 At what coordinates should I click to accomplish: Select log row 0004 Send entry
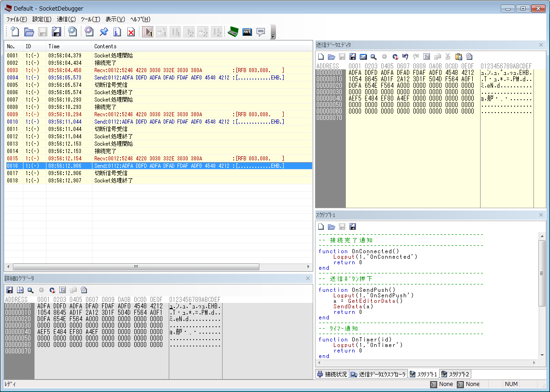[159, 78]
